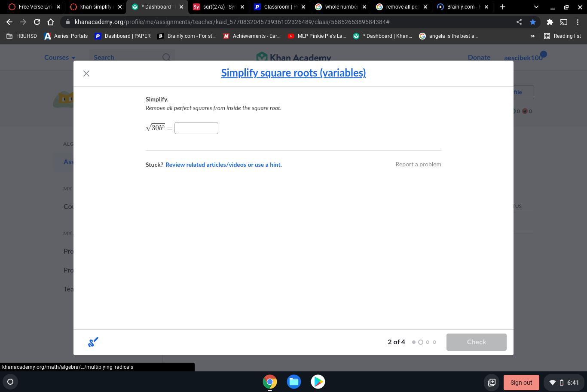Open Files app from shelf
The width and height of the screenshot is (587, 392).
(294, 382)
